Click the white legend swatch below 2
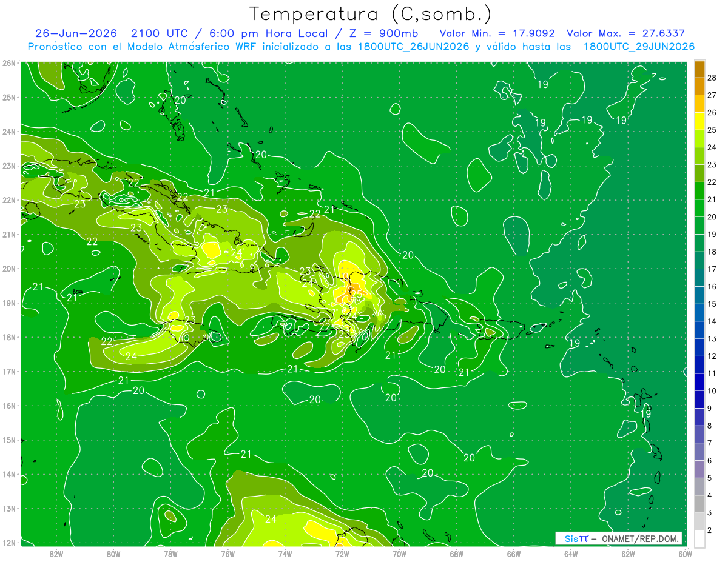 (699, 538)
